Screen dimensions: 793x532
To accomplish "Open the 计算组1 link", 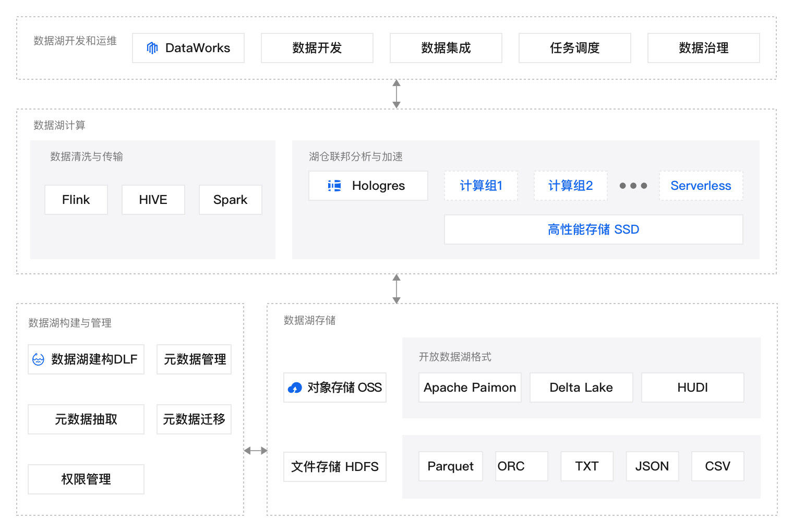I will pyautogui.click(x=480, y=186).
